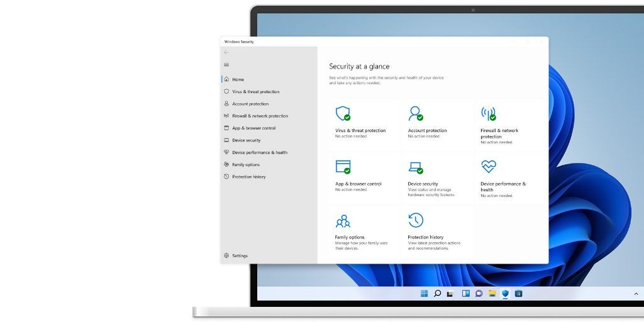The height and width of the screenshot is (322, 644).
Task: Open App & browser control in sidebar
Action: coord(254,128)
